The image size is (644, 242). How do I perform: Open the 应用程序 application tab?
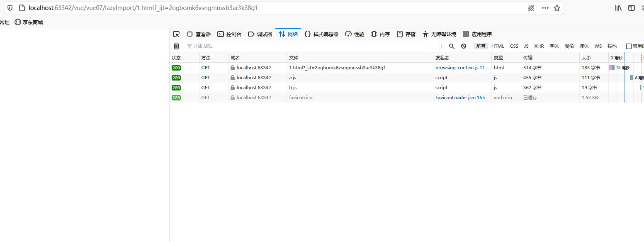pos(477,34)
